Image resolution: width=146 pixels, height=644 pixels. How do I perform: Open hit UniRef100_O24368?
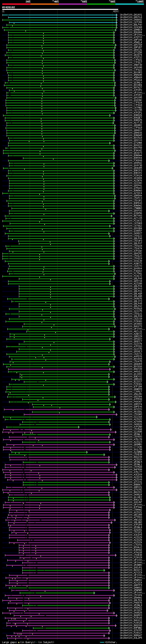tap(131, 27)
